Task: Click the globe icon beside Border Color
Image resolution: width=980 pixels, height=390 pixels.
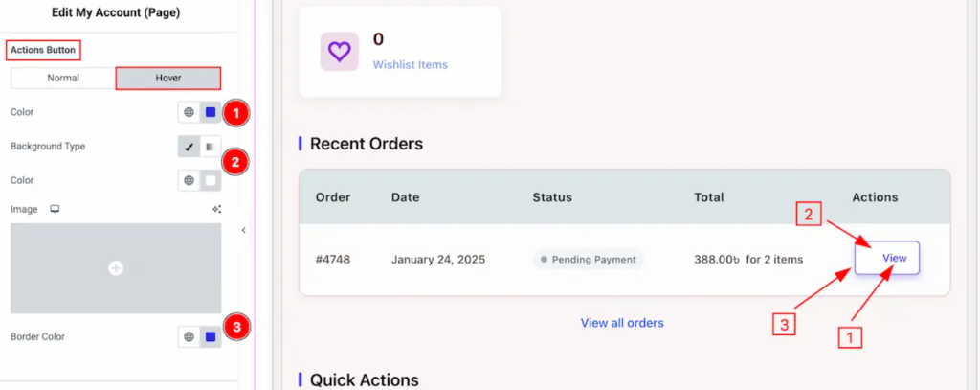Action: (x=189, y=336)
